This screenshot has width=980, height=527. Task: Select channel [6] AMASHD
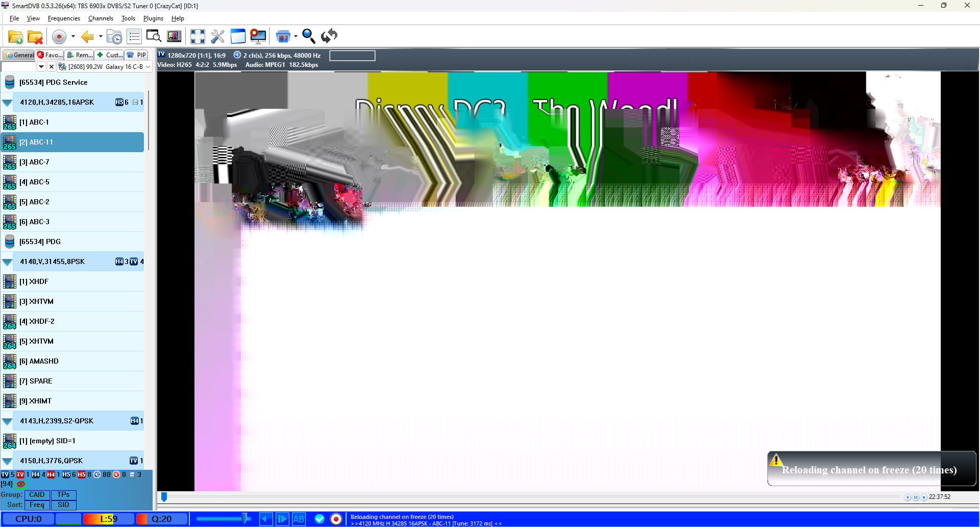(72, 362)
